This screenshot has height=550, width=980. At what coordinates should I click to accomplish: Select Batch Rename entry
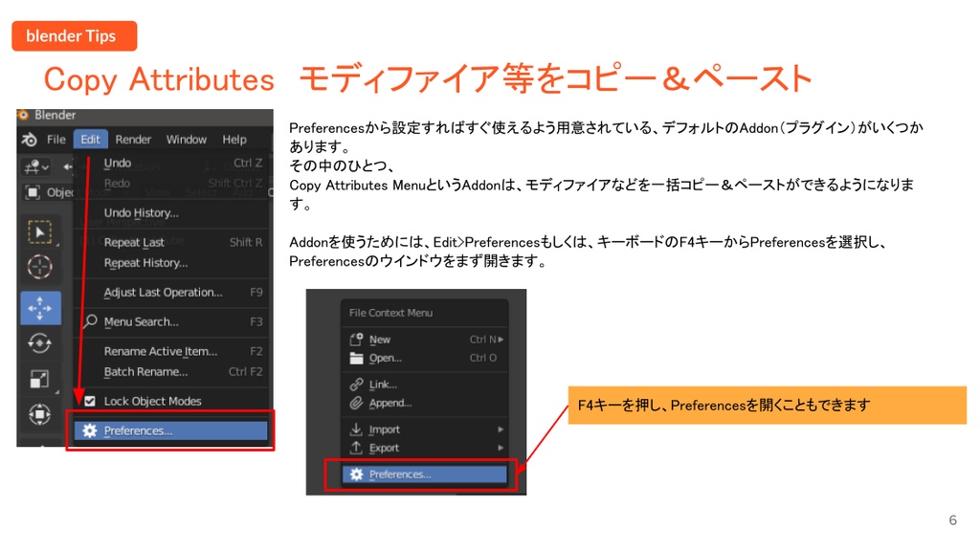[172, 371]
